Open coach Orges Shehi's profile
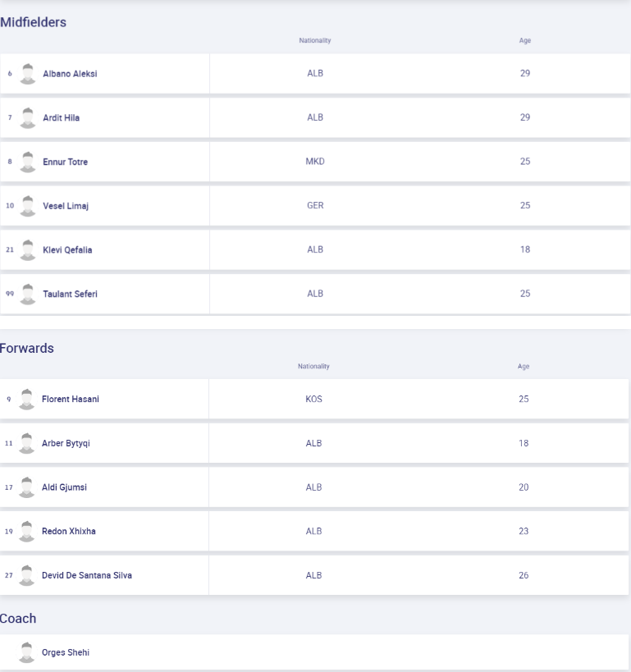The height and width of the screenshot is (672, 631). [66, 652]
